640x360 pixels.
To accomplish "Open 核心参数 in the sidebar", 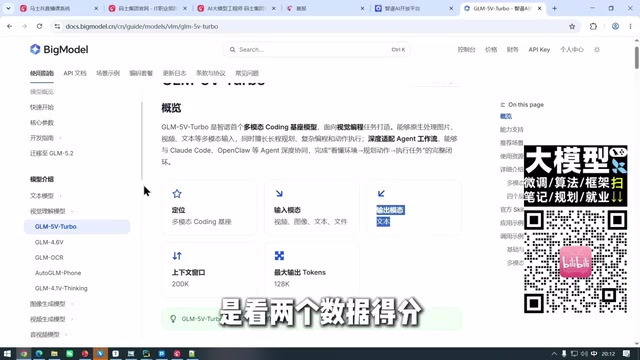I will pos(42,122).
